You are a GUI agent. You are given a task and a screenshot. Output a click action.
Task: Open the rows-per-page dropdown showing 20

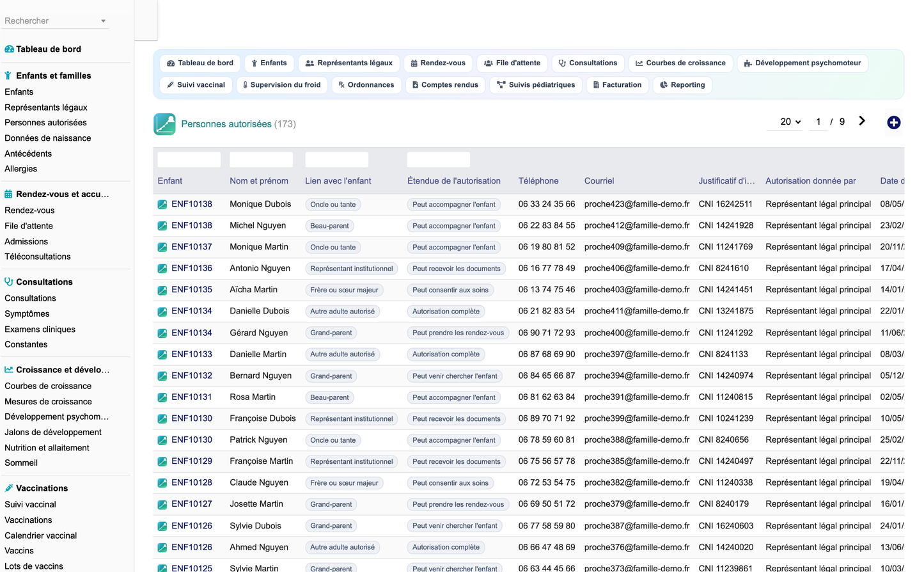click(790, 122)
